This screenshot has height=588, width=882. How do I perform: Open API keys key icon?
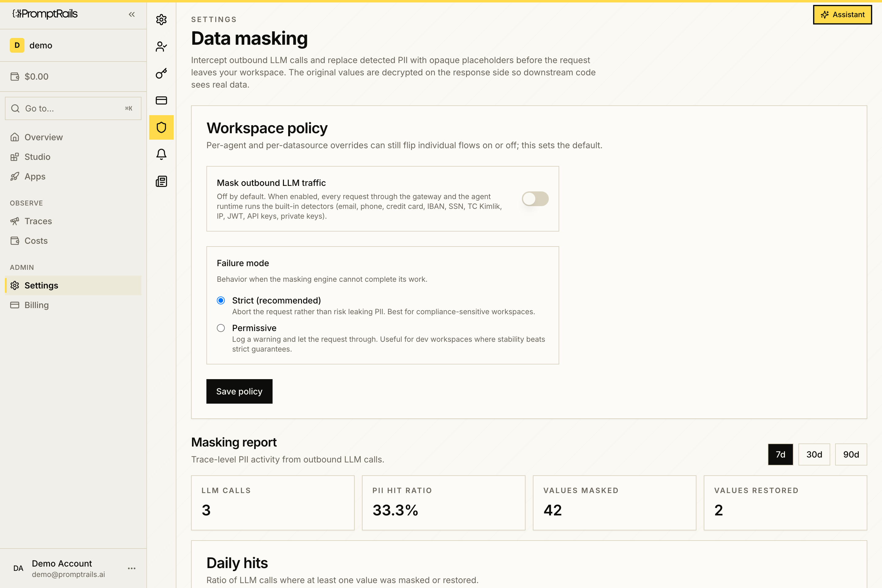tap(161, 73)
